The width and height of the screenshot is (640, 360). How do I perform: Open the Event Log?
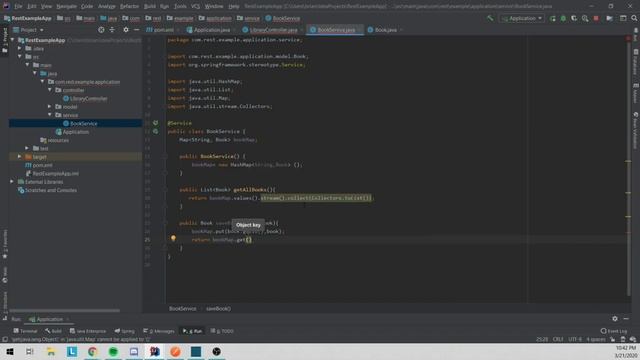pyautogui.click(x=614, y=331)
